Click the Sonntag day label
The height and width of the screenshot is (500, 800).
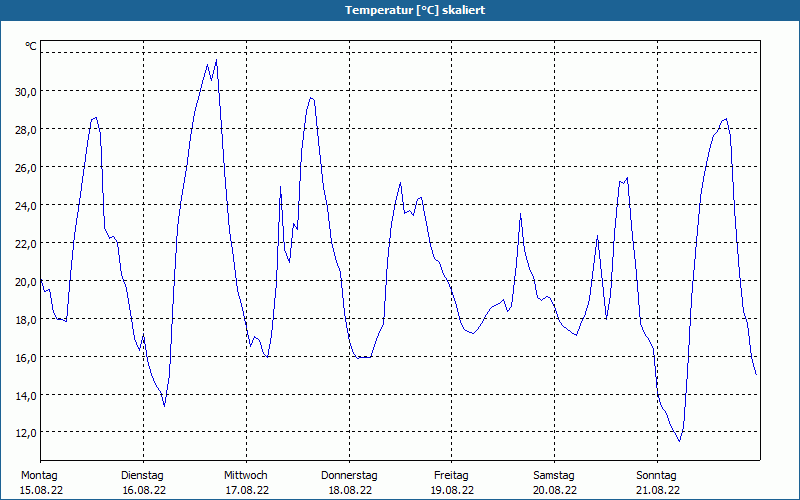pyautogui.click(x=657, y=476)
